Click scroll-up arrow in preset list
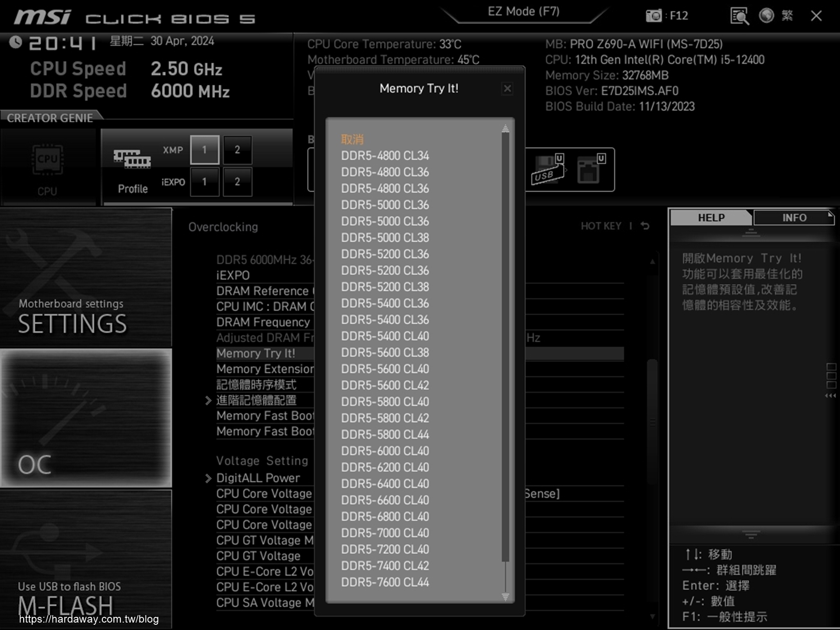Image resolution: width=840 pixels, height=630 pixels. point(505,128)
